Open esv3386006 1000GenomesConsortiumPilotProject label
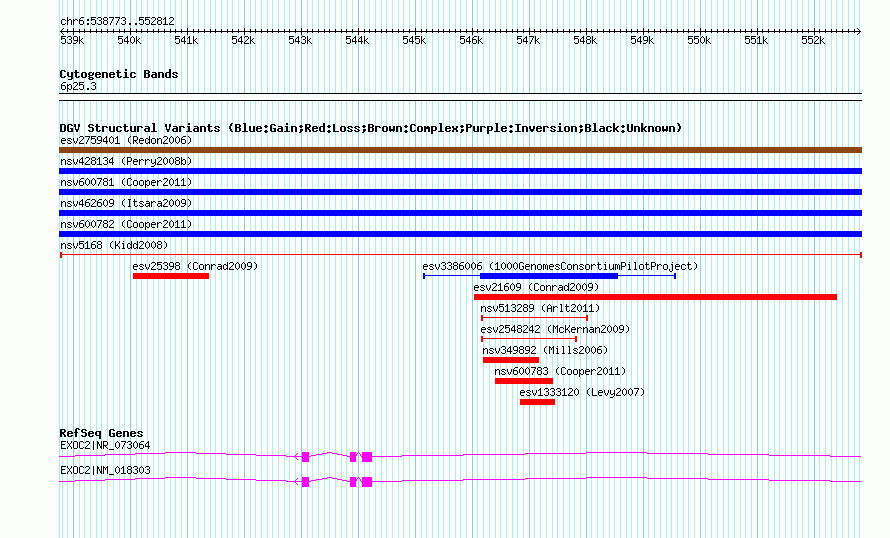This screenshot has height=538, width=890. pyautogui.click(x=560, y=266)
